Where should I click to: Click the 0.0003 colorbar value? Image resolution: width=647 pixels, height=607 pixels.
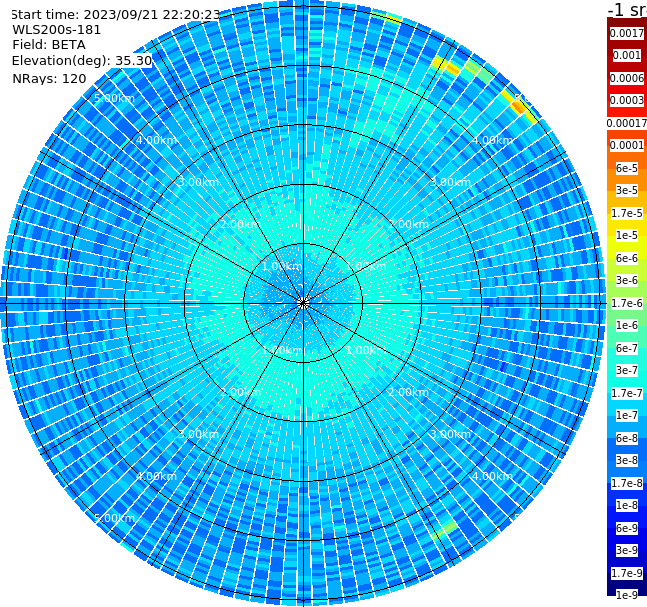pos(627,100)
